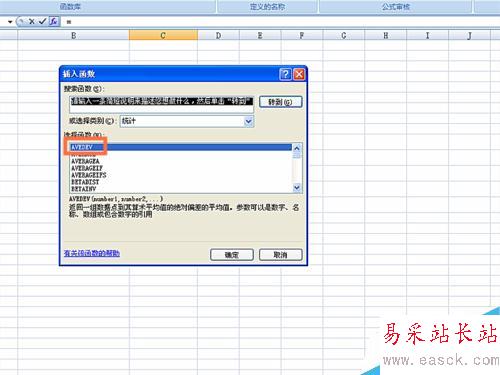Click the formula bar enter checkmark icon

pos(42,22)
